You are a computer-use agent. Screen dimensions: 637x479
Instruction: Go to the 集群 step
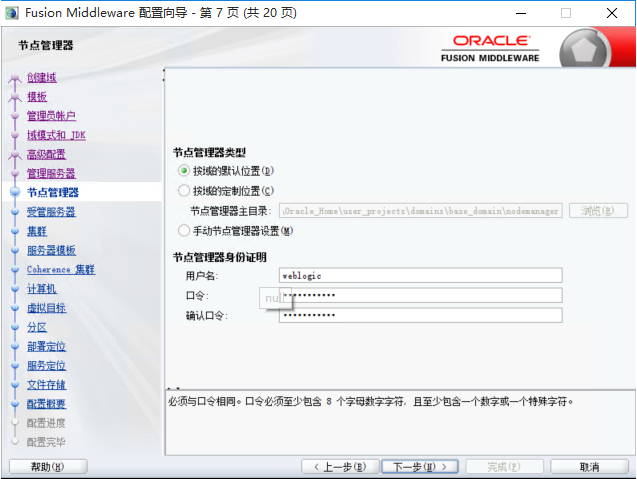(37, 231)
